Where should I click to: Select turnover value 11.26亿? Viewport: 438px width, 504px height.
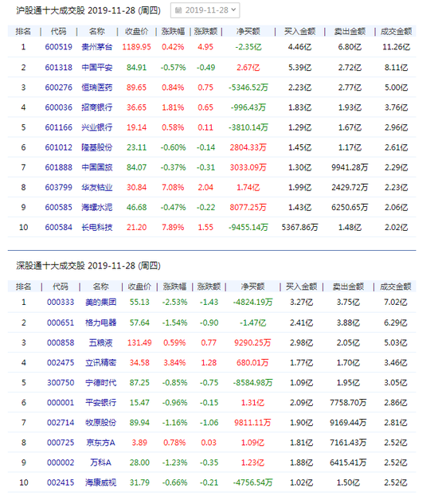tap(397, 47)
